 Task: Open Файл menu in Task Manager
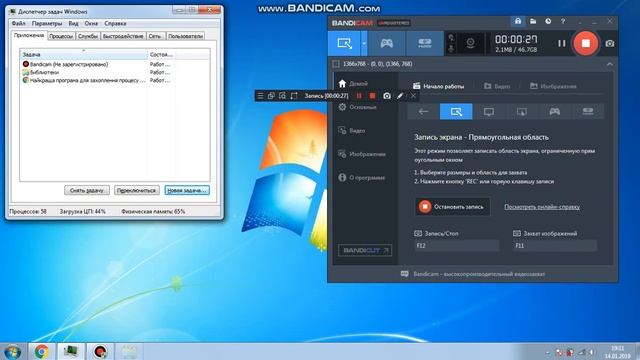[x=18, y=24]
